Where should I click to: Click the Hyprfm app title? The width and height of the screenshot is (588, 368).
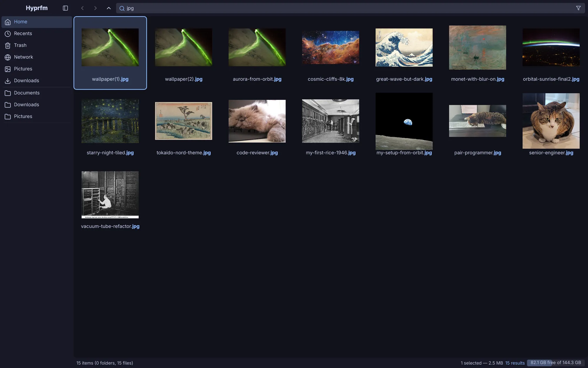pyautogui.click(x=37, y=8)
